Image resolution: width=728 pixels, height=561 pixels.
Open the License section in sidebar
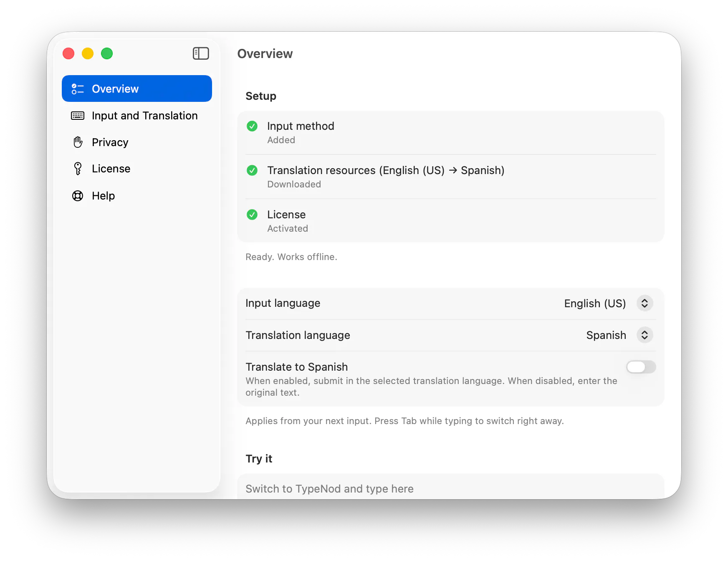click(x=137, y=169)
